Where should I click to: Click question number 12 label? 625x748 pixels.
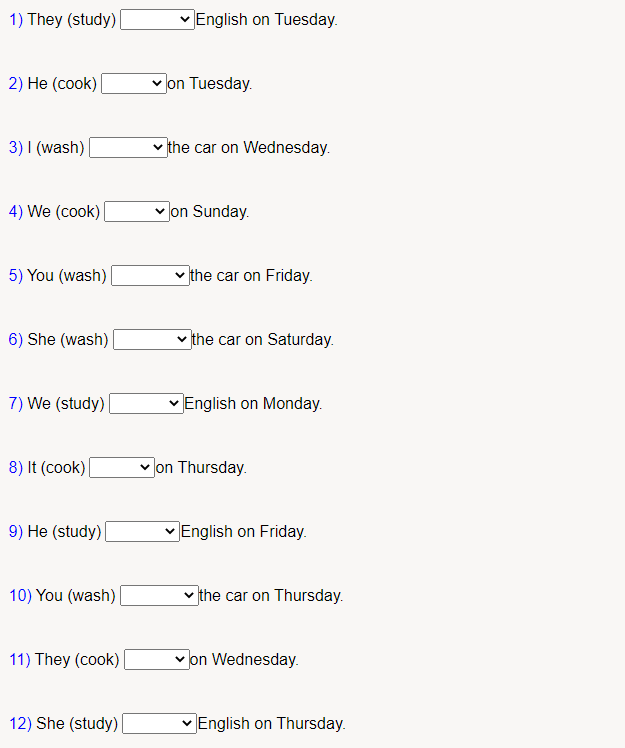coord(20,724)
